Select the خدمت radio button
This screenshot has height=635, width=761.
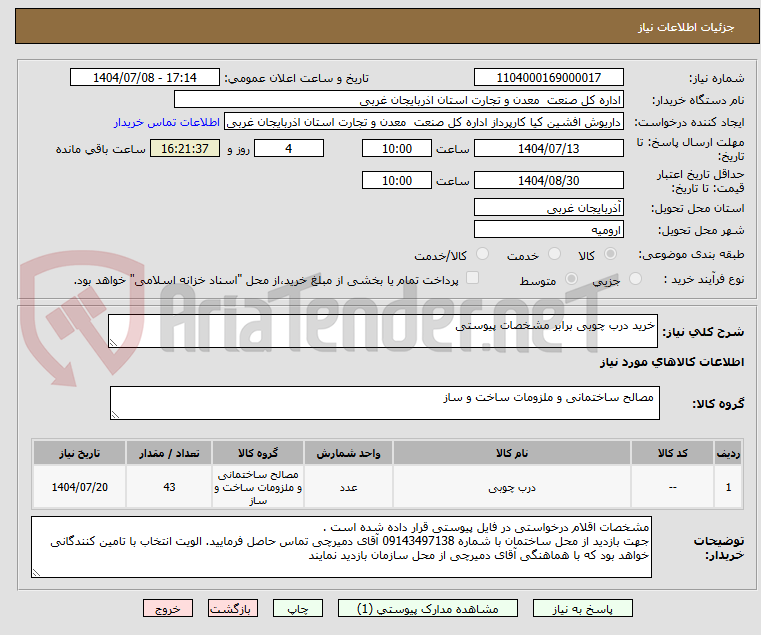click(554, 254)
